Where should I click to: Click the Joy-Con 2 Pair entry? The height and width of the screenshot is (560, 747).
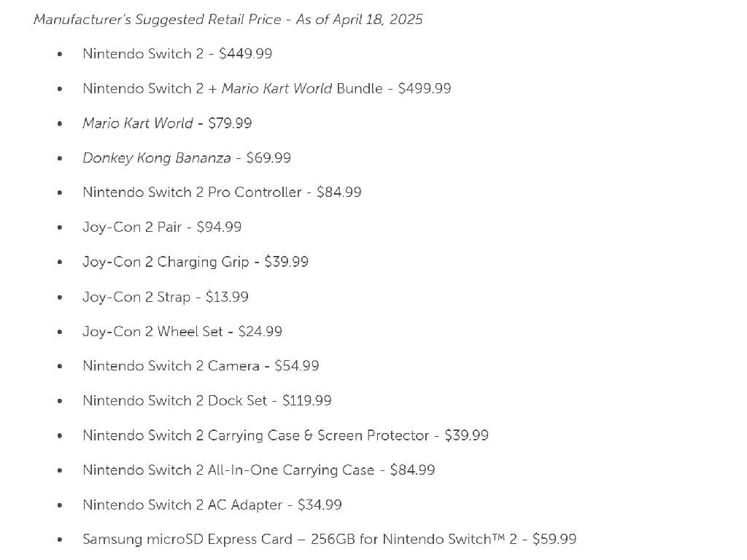click(162, 227)
